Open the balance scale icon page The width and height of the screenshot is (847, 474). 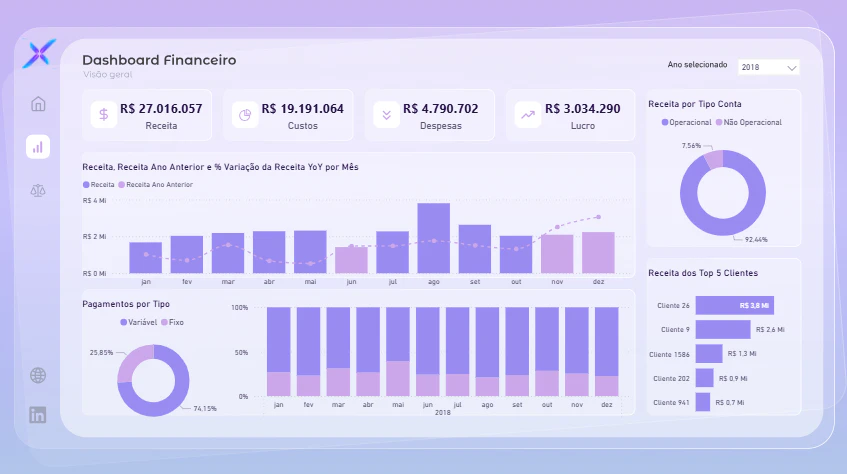[38, 190]
